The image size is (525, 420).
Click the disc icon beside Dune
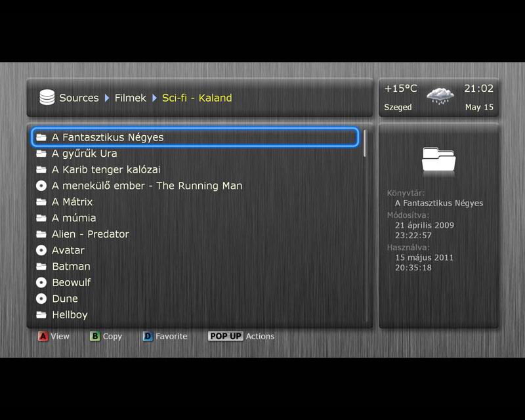41,299
